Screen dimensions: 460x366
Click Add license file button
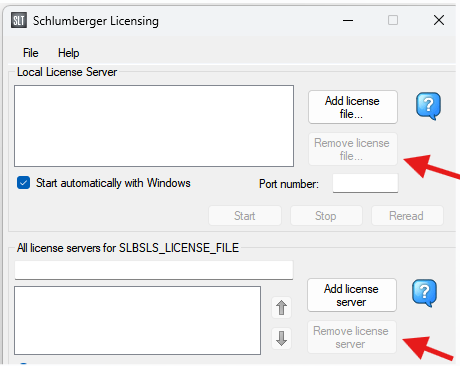(x=353, y=107)
